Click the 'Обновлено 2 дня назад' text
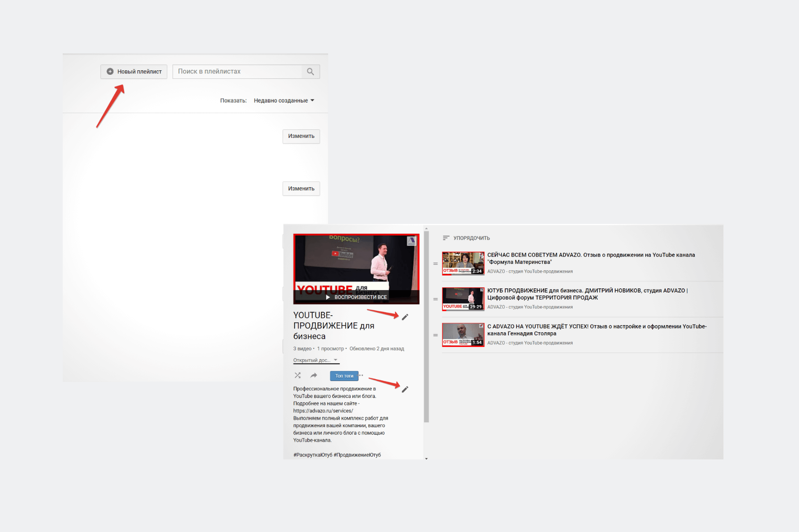 377,349
